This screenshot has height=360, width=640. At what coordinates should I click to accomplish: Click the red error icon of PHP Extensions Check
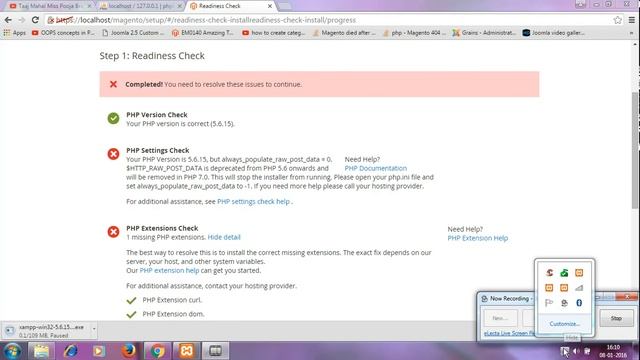coord(113,232)
